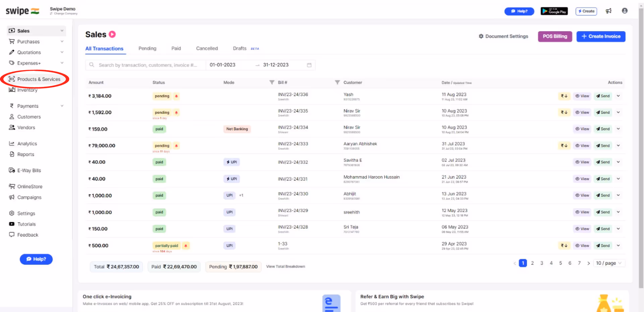Viewport: 644px width, 312px height.
Task: Record payment for bill 1-33
Action: [x=564, y=246]
